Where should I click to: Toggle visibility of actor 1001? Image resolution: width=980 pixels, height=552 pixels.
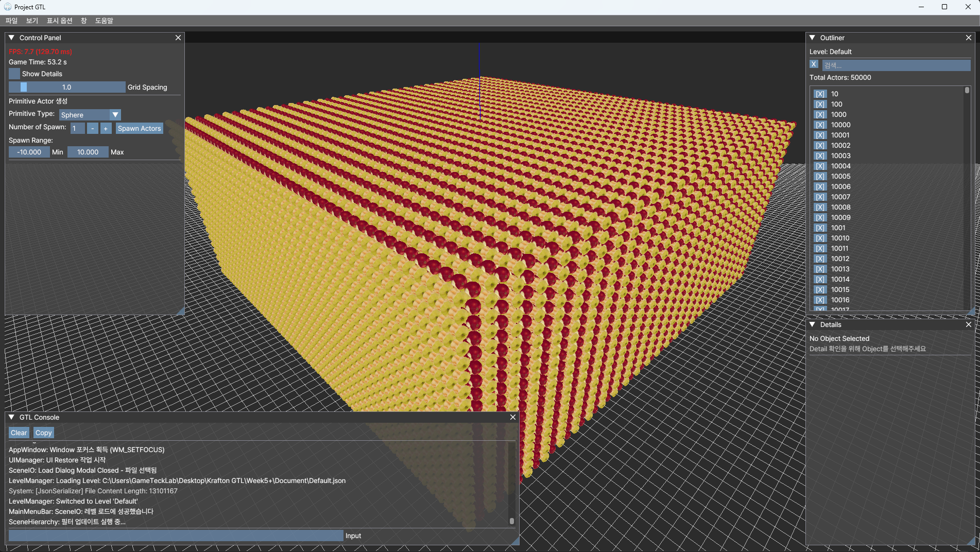820,228
